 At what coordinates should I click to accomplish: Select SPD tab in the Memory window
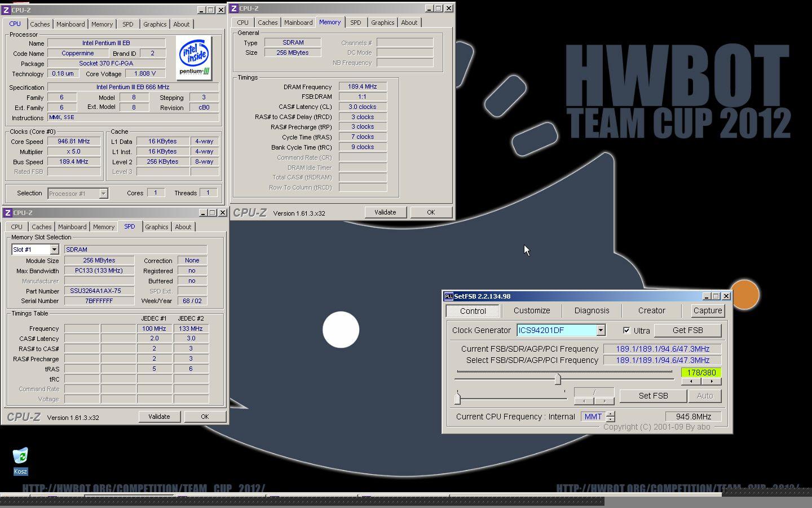[356, 23]
